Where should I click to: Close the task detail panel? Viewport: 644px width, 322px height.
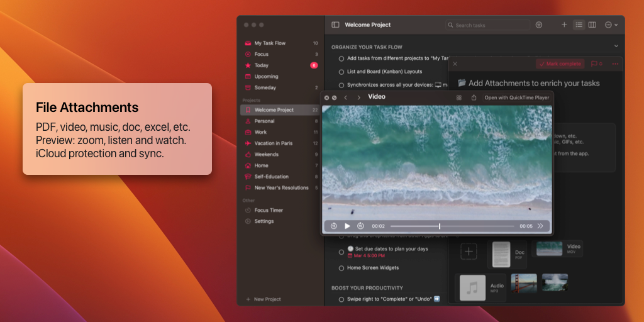pos(455,64)
